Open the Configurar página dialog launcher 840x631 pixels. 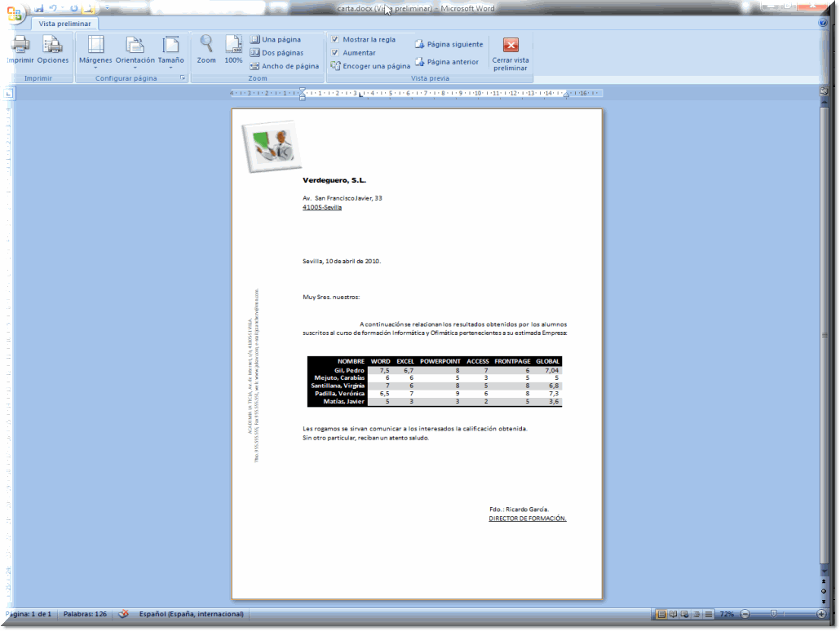tap(183, 78)
